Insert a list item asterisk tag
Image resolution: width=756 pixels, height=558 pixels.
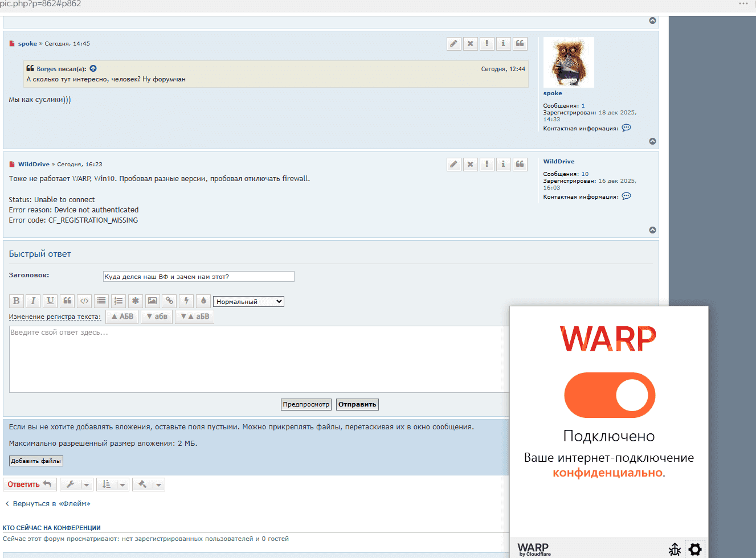(x=136, y=301)
